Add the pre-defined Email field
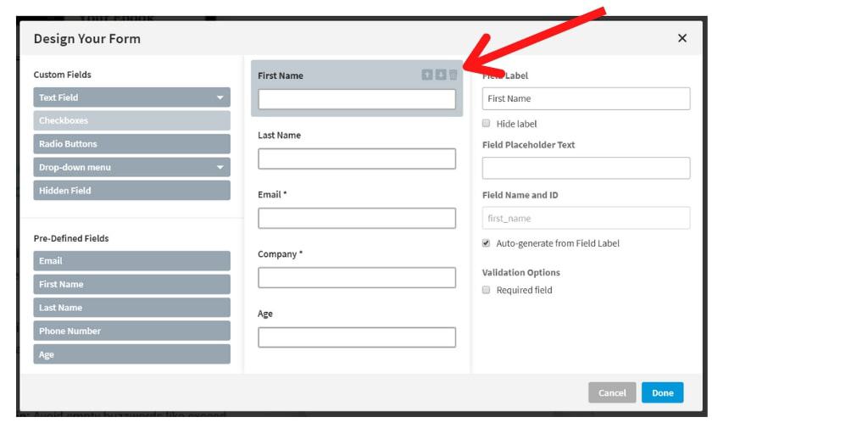Screen dimensions: 868x434 coord(131,261)
